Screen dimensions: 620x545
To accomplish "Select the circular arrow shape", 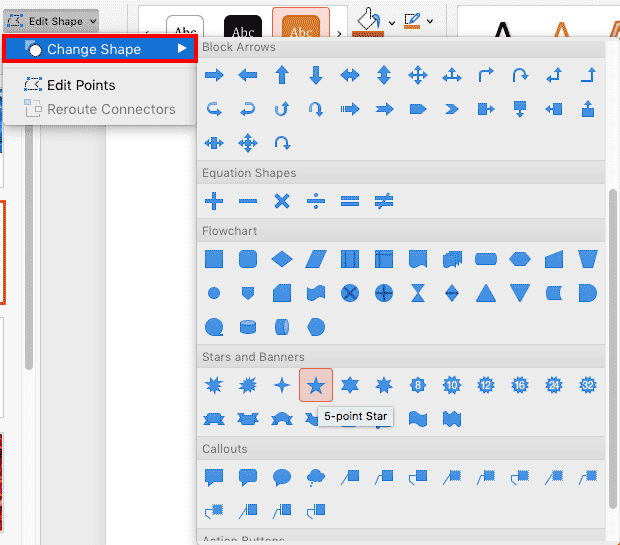I will click(x=282, y=143).
